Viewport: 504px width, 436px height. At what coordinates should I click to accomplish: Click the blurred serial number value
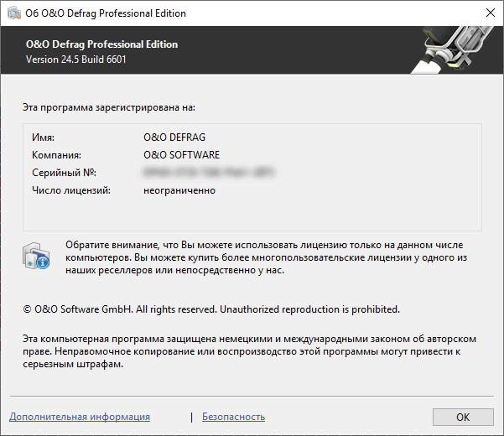pyautogui.click(x=209, y=172)
